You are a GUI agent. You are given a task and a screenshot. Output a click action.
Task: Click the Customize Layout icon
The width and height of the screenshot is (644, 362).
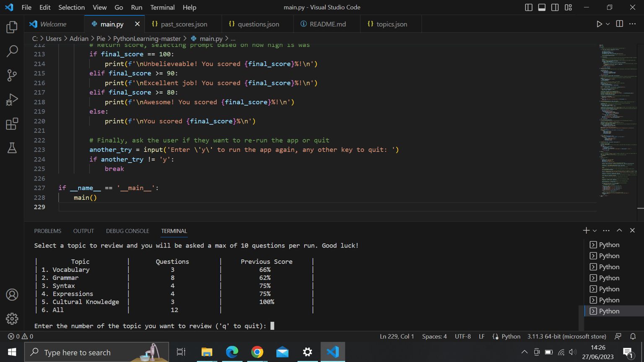click(568, 7)
